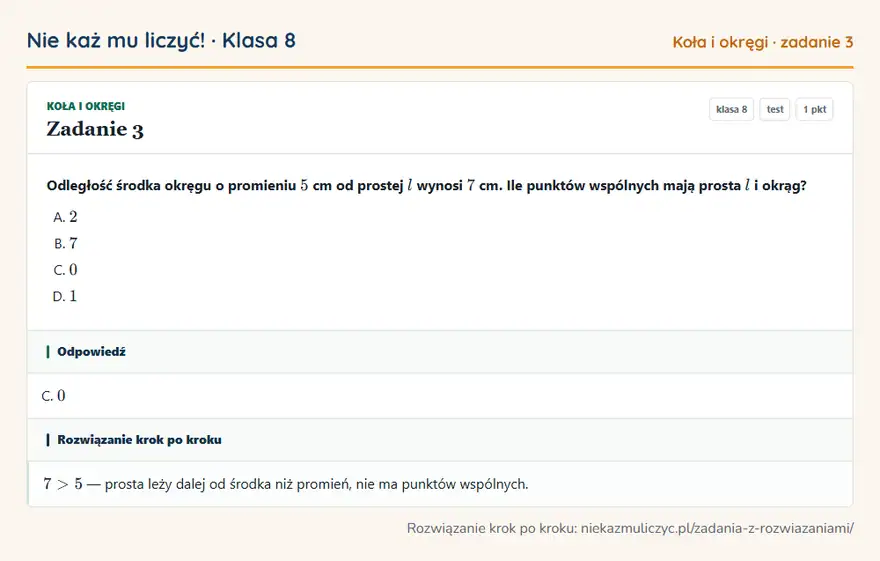Viewport: 880px width, 561px height.
Task: Click the 'Nie każ mu liczyć! · Klasa 8' title
Action: [x=161, y=40]
